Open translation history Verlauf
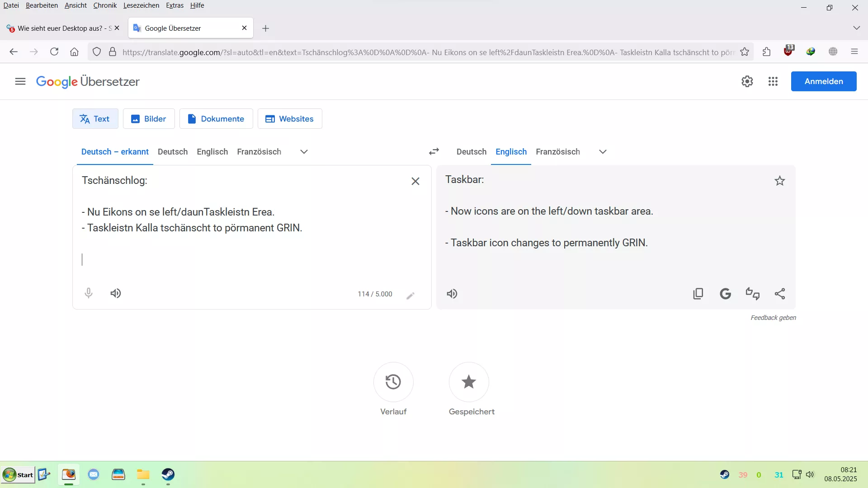The image size is (868, 488). coord(393,382)
